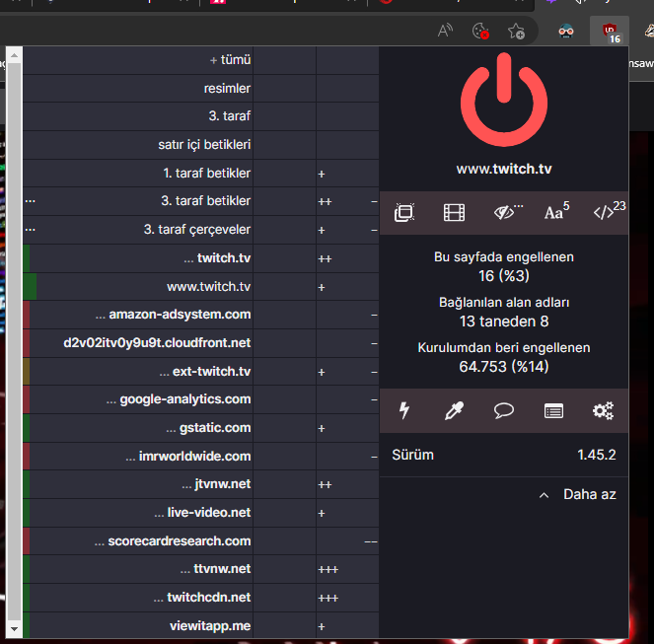The width and height of the screenshot is (654, 644).
Task: Click the green rule swatch beside www.twitch.tv
Action: [x=30, y=287]
